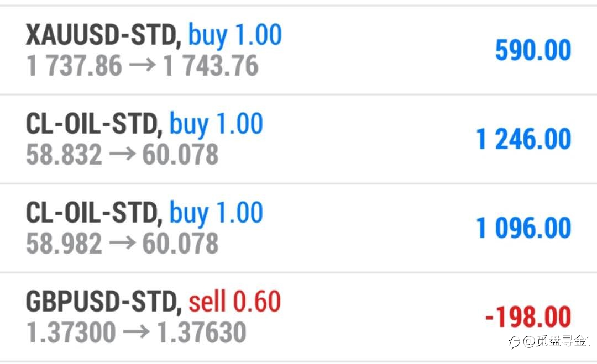Select the XAUUSD-STD symbol name

103,35
